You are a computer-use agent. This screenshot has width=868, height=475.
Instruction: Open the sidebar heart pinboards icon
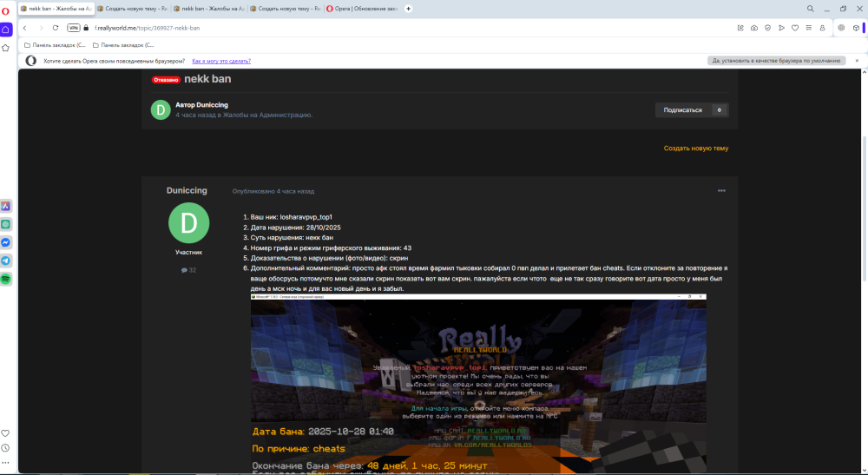tap(5, 433)
